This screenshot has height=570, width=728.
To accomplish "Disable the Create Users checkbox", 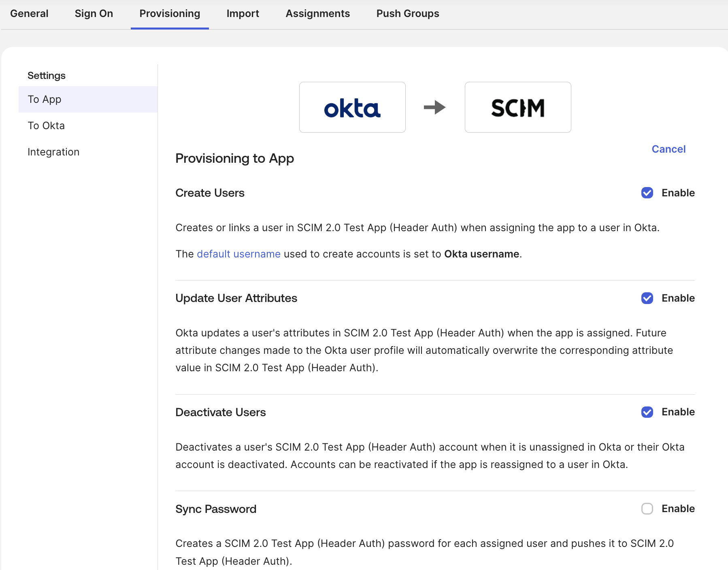I will pos(647,193).
